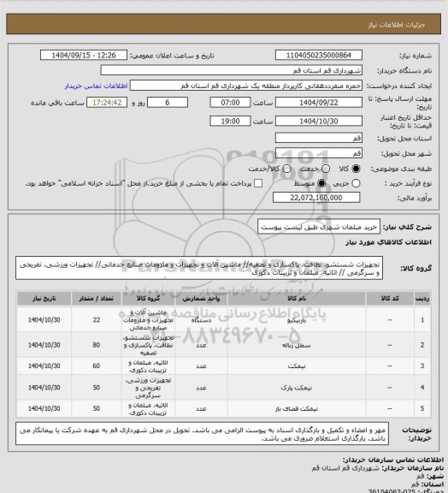Click the need date in the باربیکیو row
Viewport: 448px width, 493px height.
[x=44, y=320]
